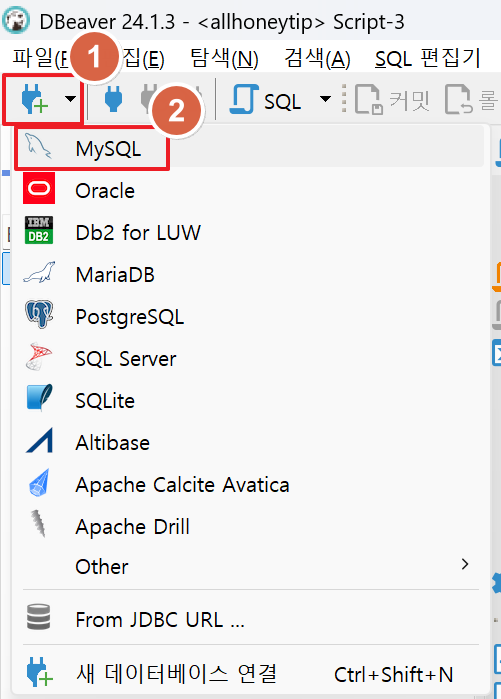Open the 탐색(N) menu

tap(224, 58)
